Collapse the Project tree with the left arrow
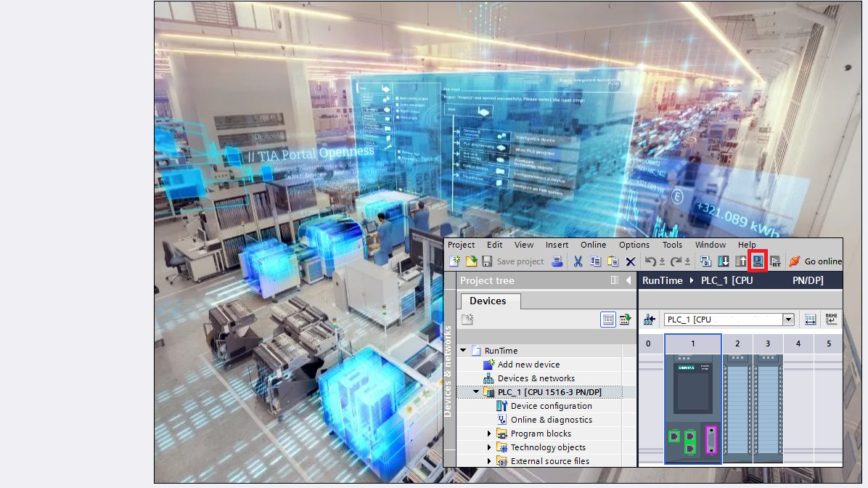The width and height of the screenshot is (868, 488). point(629,280)
